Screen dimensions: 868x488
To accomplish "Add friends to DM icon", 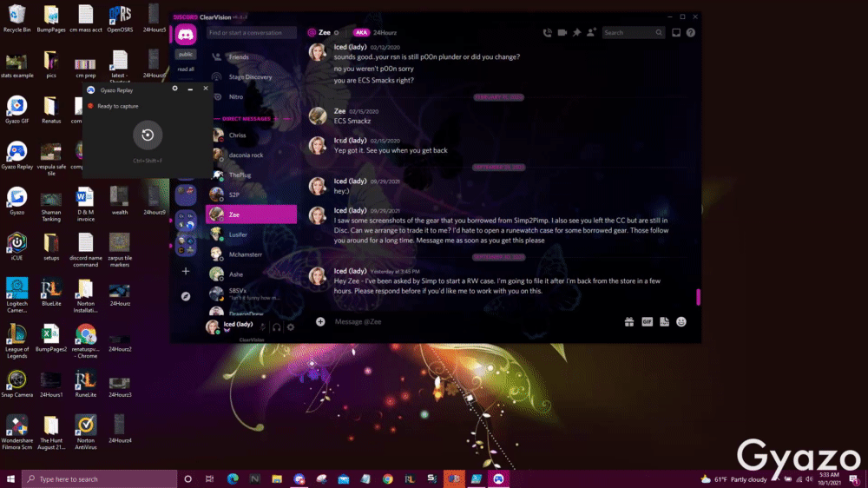I will 591,33.
